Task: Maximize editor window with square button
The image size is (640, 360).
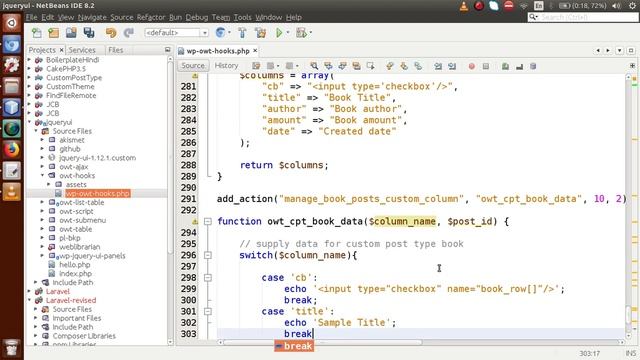Action: tap(631, 51)
